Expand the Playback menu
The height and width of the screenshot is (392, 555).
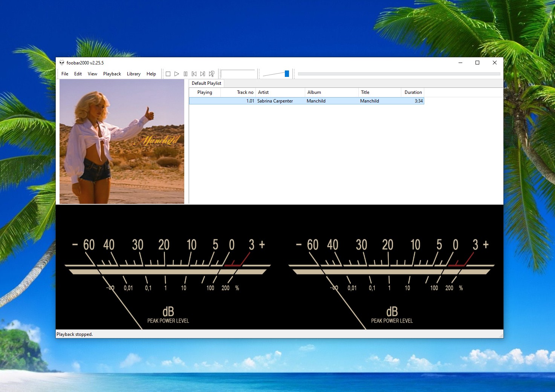[112, 74]
